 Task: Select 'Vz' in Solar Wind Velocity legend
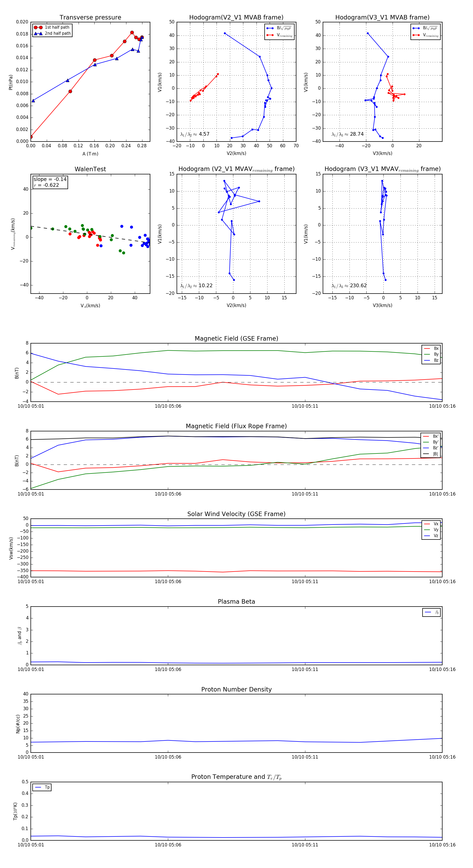click(431, 536)
